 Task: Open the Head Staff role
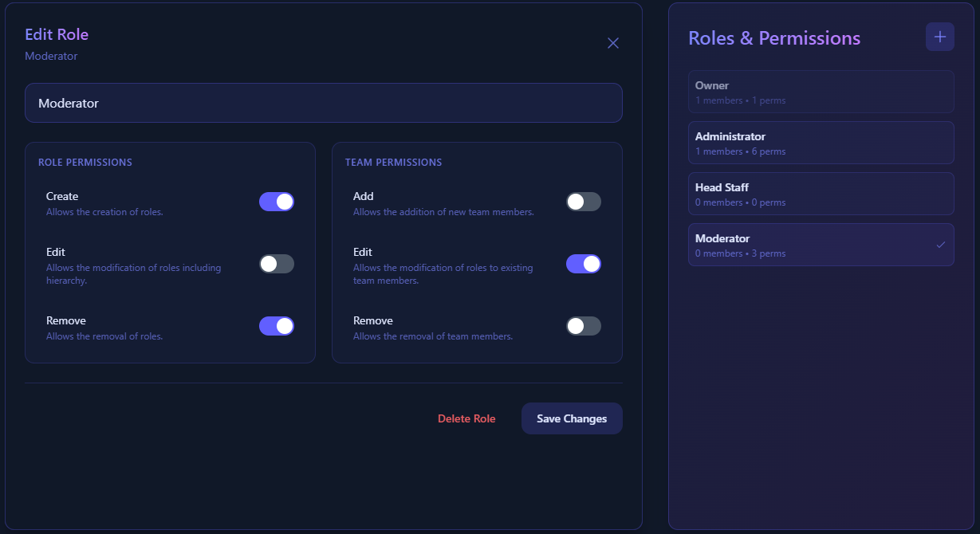click(821, 194)
